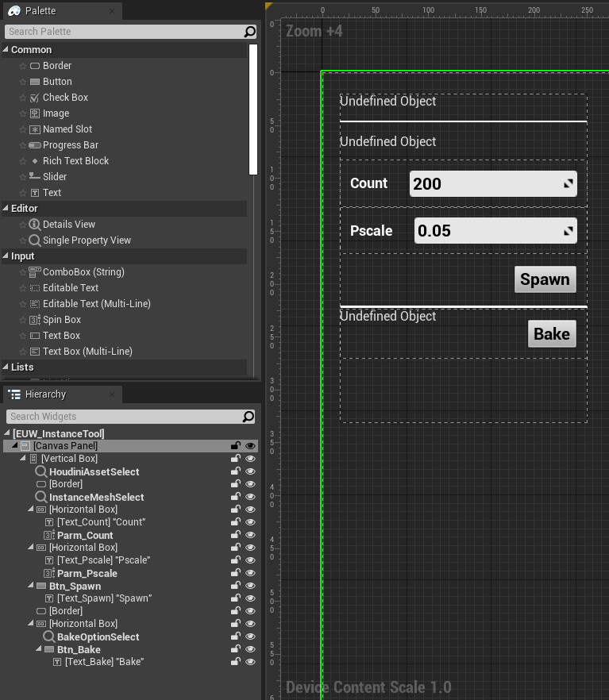Select the Editable Text icon
The width and height of the screenshot is (609, 700).
coord(34,288)
